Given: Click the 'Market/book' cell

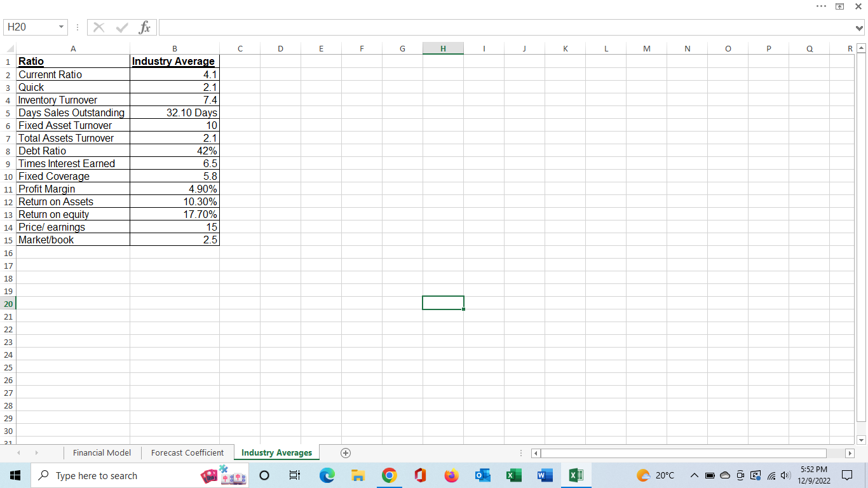Looking at the screenshot, I should [73, 240].
